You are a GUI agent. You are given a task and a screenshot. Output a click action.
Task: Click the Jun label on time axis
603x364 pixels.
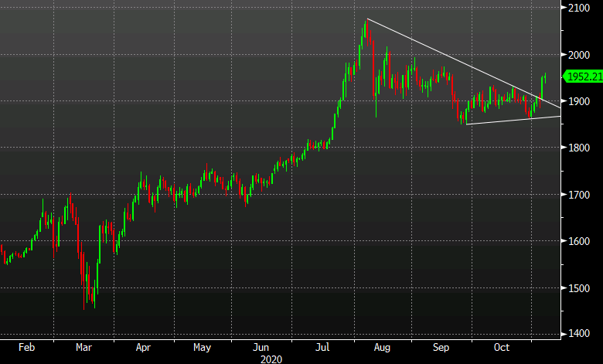click(x=261, y=348)
